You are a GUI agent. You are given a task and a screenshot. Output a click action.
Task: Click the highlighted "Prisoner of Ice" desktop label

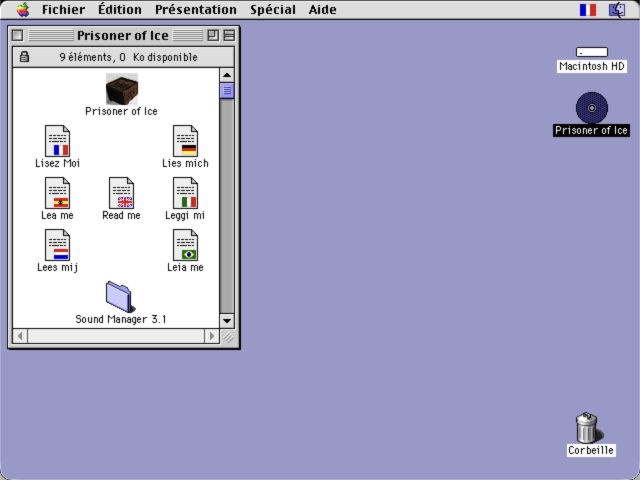591,130
